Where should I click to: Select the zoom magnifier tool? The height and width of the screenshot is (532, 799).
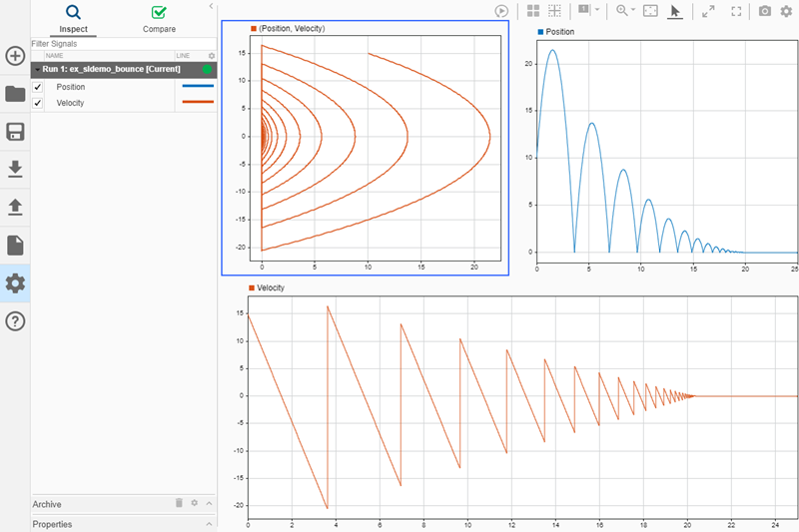point(621,10)
